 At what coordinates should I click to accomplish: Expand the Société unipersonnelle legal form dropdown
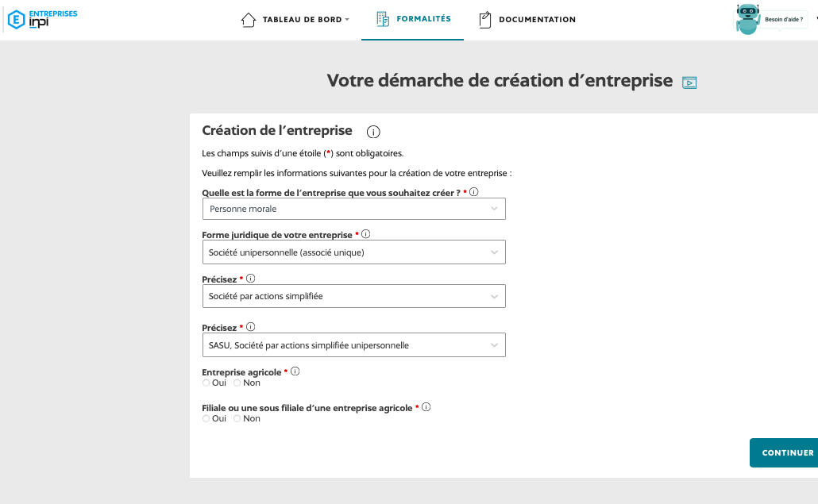coord(353,252)
